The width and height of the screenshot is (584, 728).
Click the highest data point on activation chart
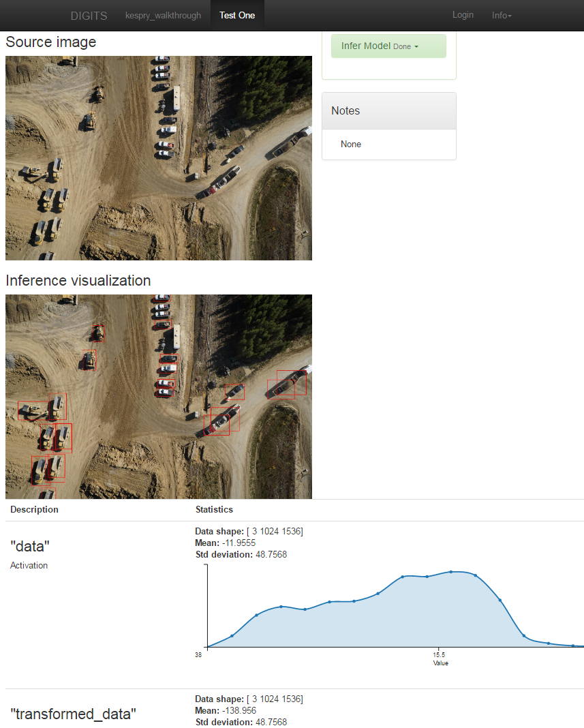coord(450,572)
